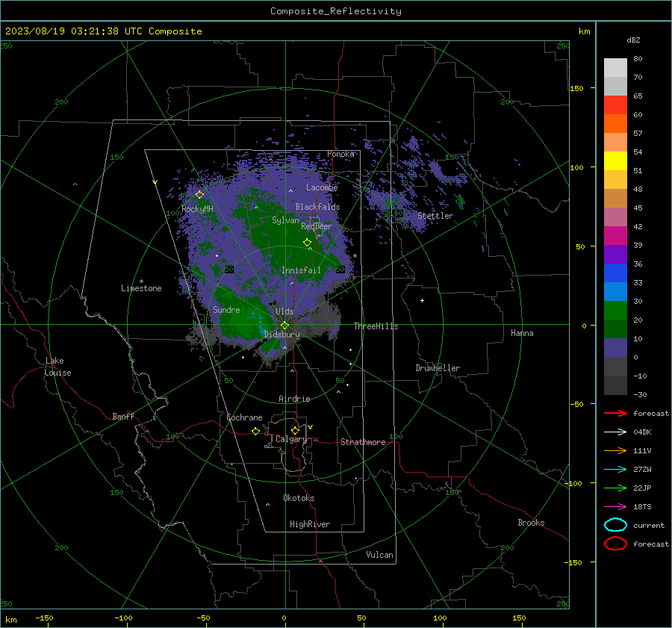Pick the red 60-65 dBZ swatch

[615, 105]
